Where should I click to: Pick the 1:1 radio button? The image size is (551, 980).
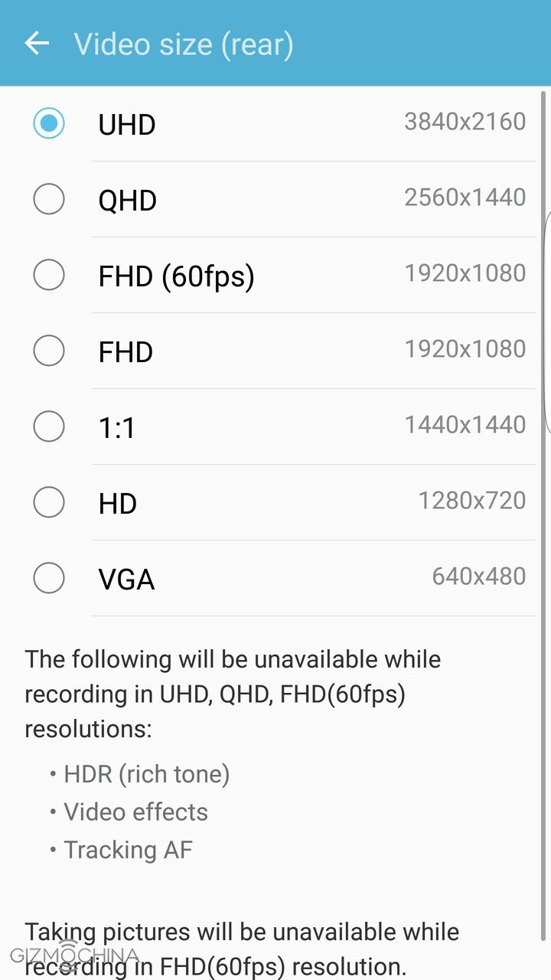pyautogui.click(x=49, y=426)
